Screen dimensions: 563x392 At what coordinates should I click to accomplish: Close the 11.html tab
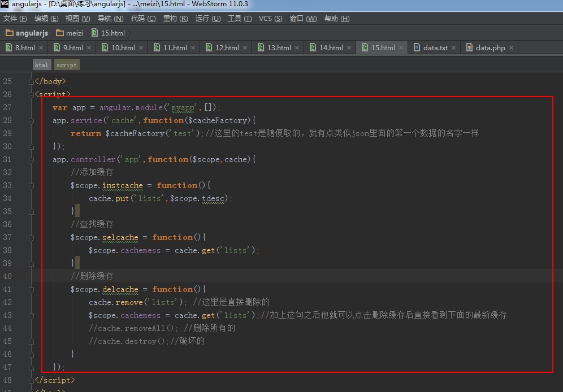[193, 47]
